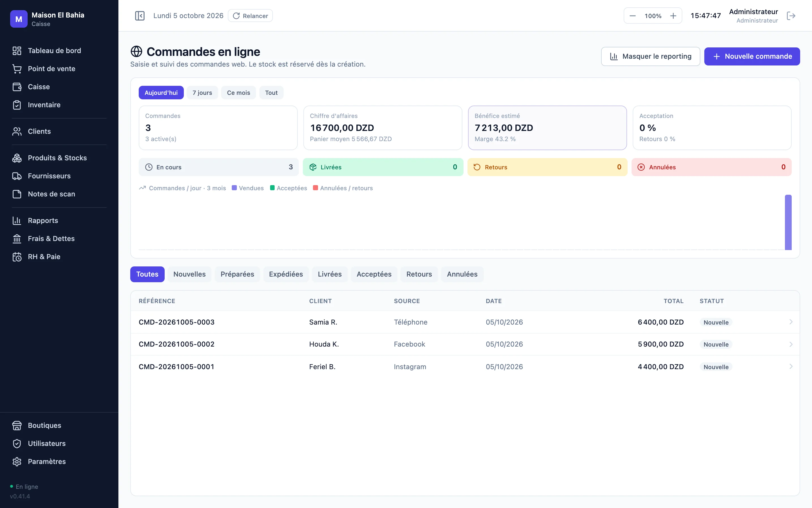Click the Feriel B. client cell

pyautogui.click(x=322, y=367)
